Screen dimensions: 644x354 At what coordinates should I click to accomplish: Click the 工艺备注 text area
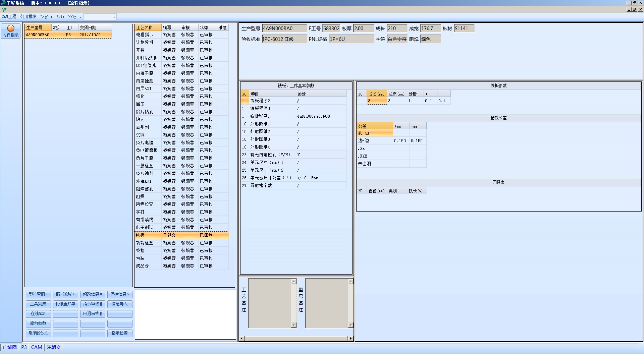coord(270,303)
